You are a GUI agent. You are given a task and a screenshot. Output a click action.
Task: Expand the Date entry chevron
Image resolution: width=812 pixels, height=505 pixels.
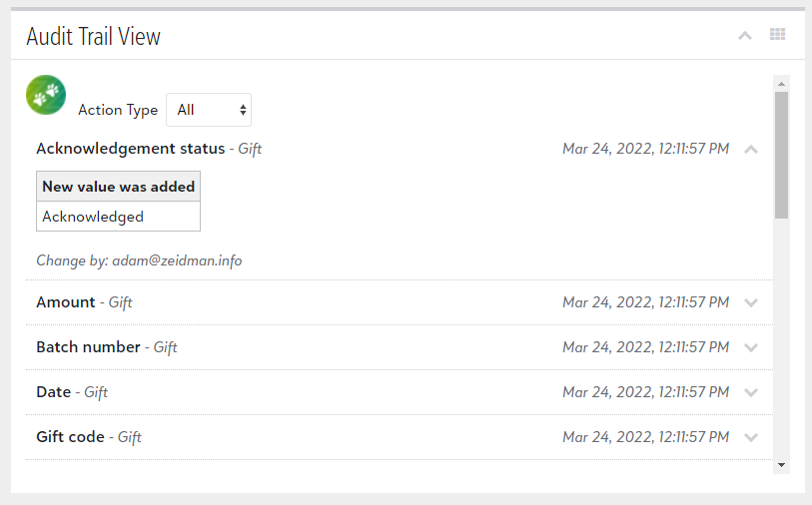(x=751, y=392)
